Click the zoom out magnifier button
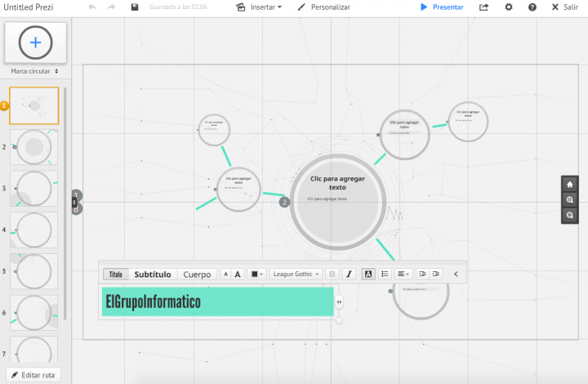 coord(570,214)
